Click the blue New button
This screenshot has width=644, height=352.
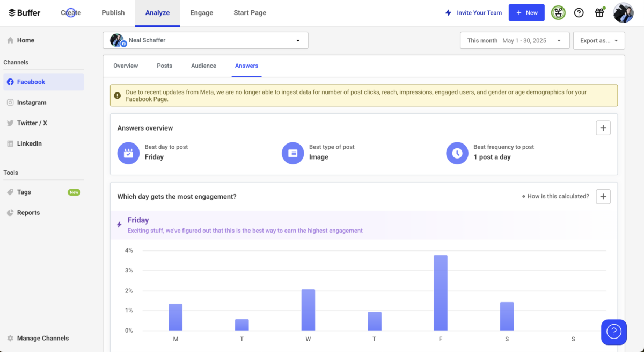coord(526,13)
